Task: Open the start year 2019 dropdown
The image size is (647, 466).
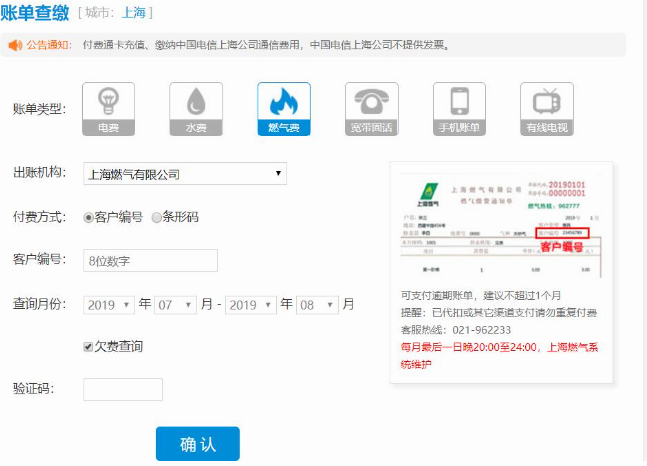Action: [109, 305]
